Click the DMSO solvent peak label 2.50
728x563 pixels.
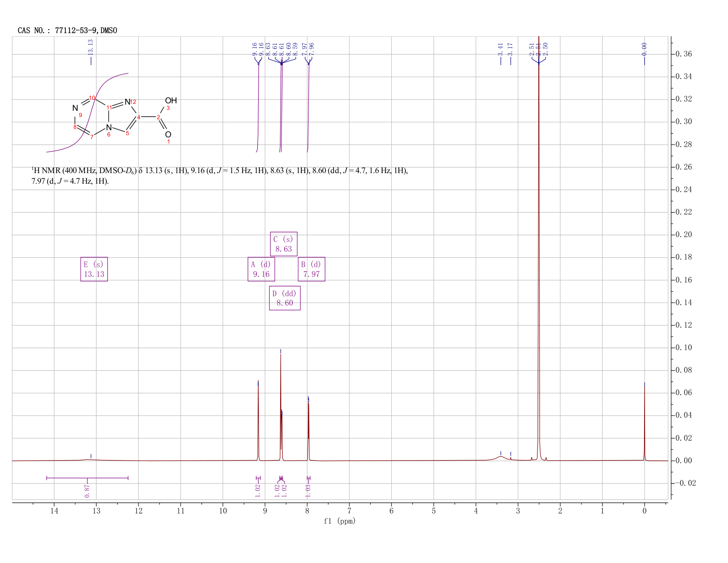545,49
